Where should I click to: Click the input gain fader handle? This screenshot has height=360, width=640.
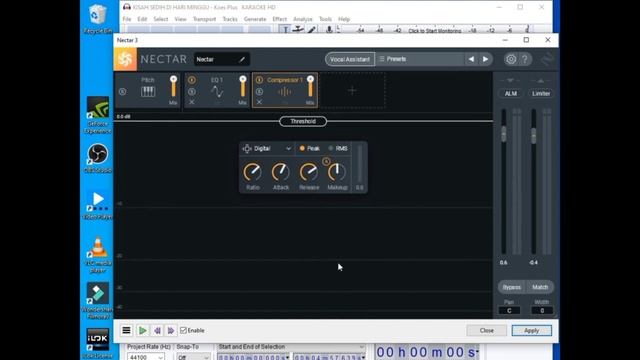tap(504, 134)
